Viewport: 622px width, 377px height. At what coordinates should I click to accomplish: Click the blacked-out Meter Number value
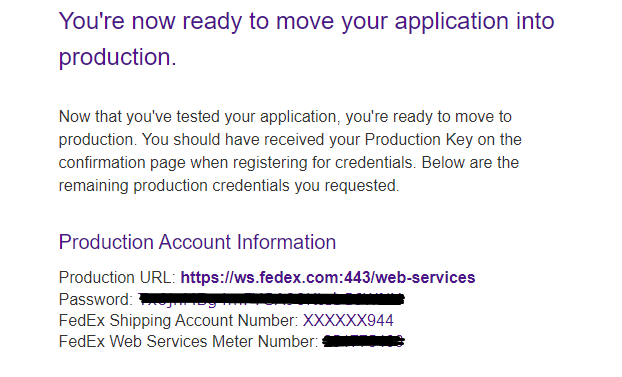[363, 341]
